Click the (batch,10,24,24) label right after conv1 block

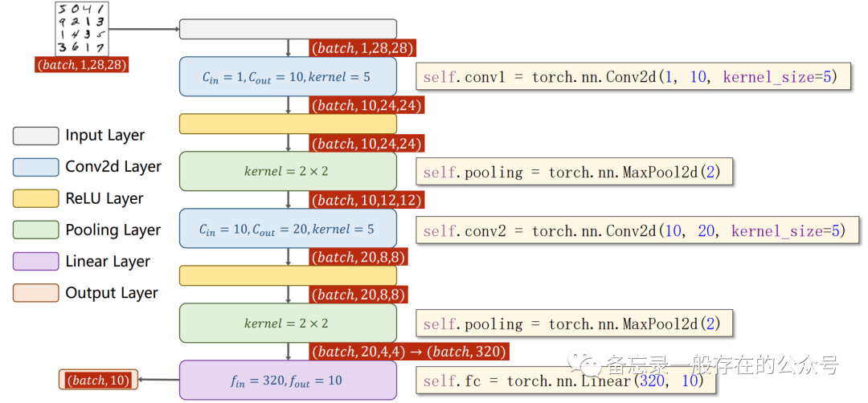pyautogui.click(x=366, y=105)
